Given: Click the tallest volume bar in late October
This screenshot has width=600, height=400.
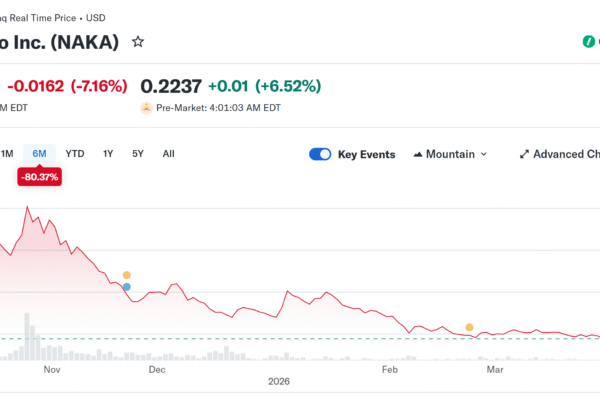Looking at the screenshot, I should pyautogui.click(x=27, y=337).
